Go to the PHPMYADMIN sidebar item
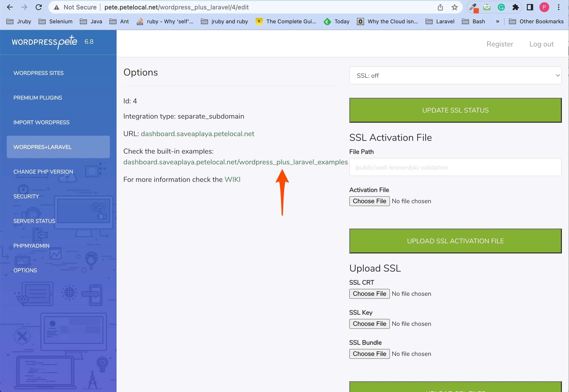 [31, 246]
